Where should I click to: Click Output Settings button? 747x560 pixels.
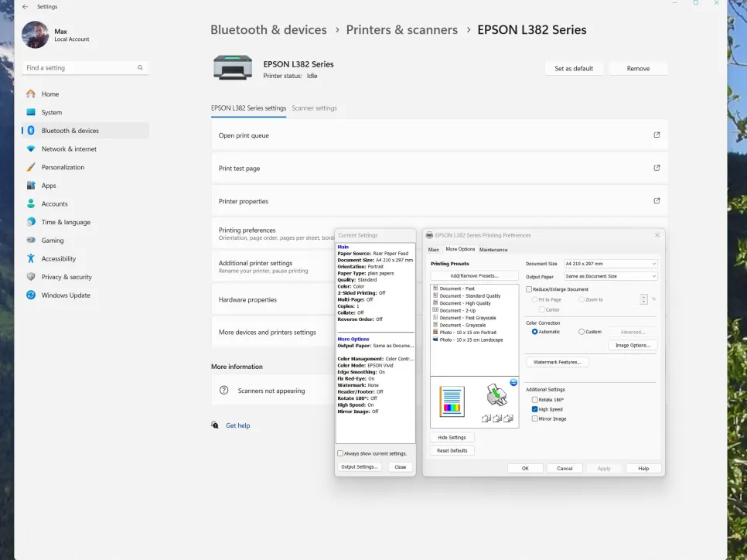pos(360,467)
